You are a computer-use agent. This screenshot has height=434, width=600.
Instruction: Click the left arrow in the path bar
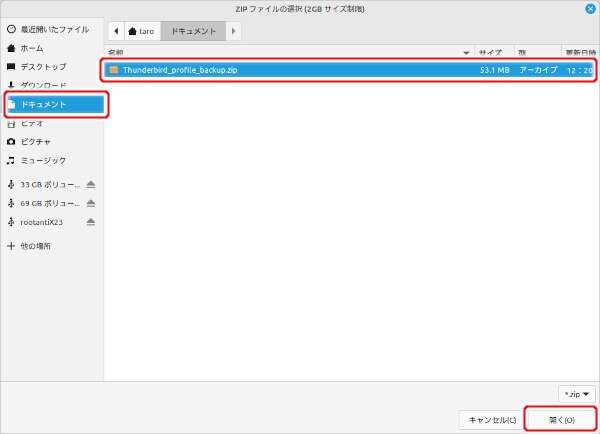tap(117, 31)
